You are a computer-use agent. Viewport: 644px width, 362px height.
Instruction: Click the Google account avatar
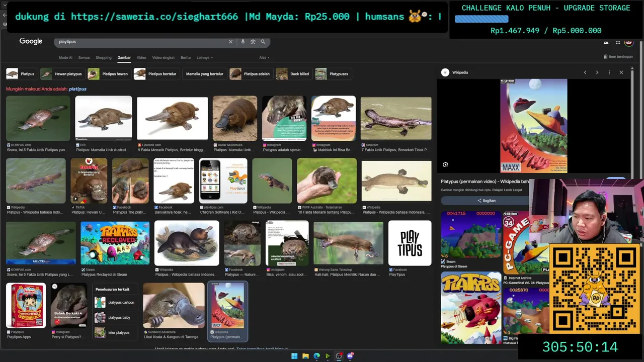tap(629, 42)
